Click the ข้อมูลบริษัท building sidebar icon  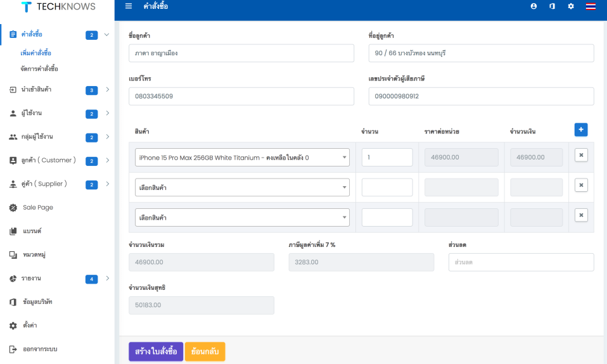(x=13, y=302)
